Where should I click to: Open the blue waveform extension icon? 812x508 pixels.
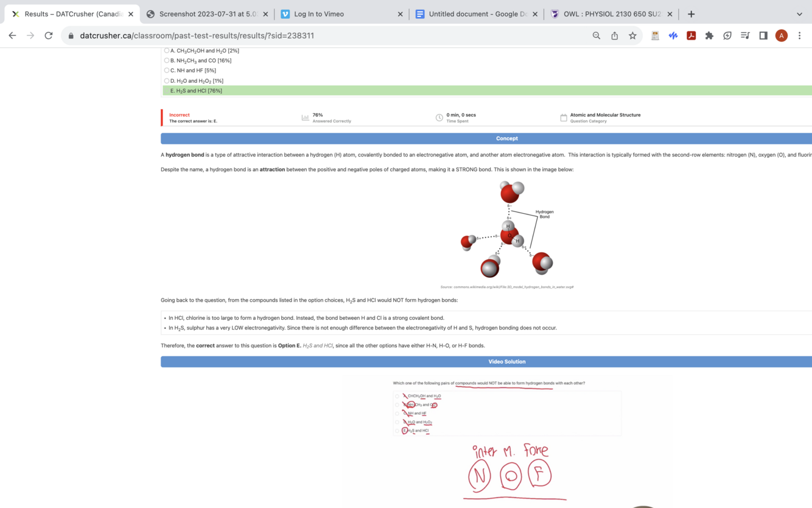673,35
